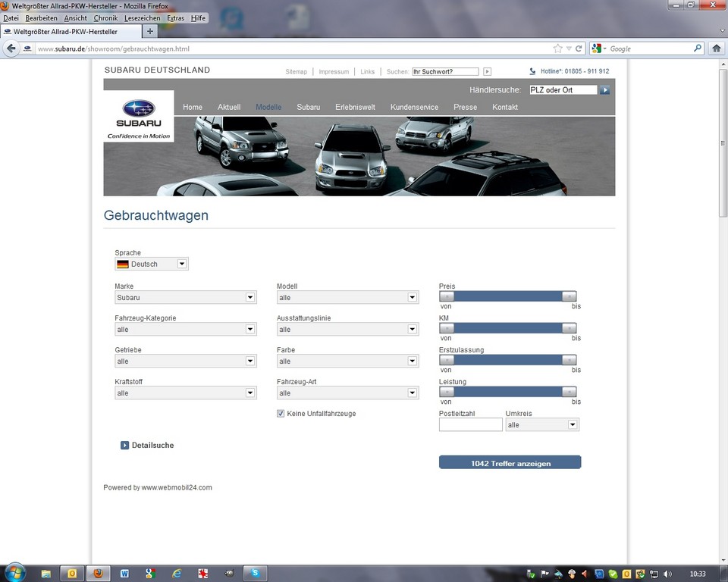The image size is (728, 582).
Task: Click the Sitemap link
Action: (x=297, y=71)
